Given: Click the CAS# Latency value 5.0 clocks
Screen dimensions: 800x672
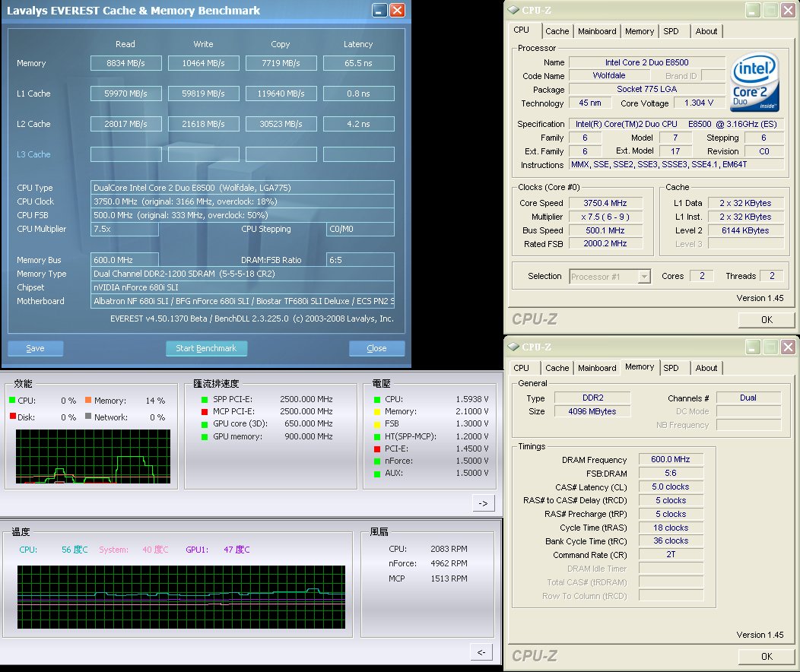Looking at the screenshot, I should pyautogui.click(x=671, y=487).
